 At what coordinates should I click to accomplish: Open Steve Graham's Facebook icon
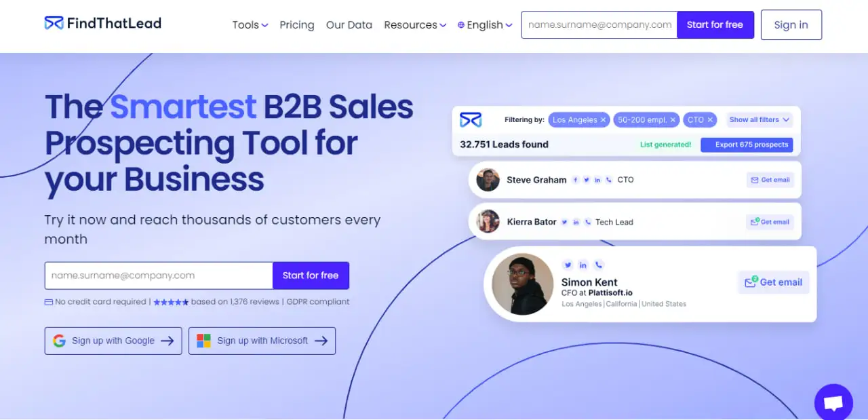tap(576, 180)
